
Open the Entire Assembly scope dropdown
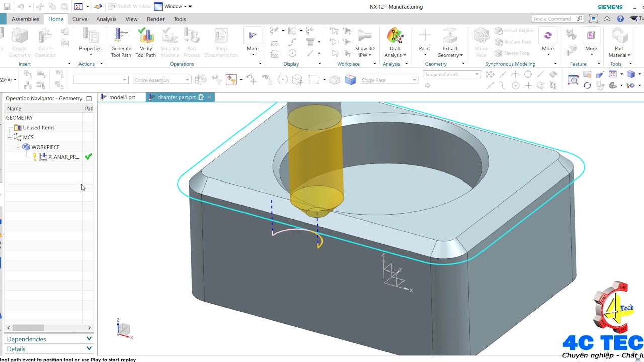point(162,80)
